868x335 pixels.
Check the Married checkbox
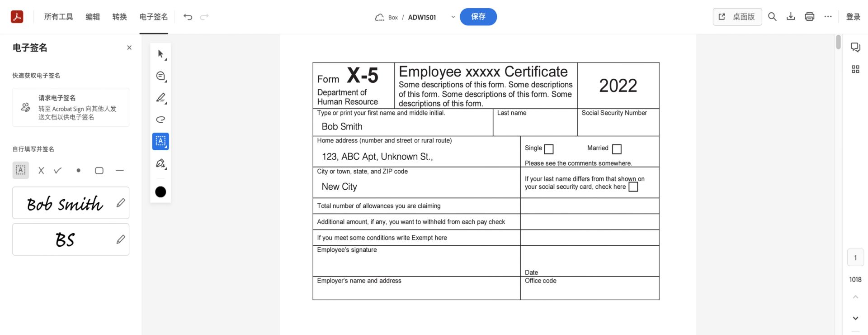(617, 149)
